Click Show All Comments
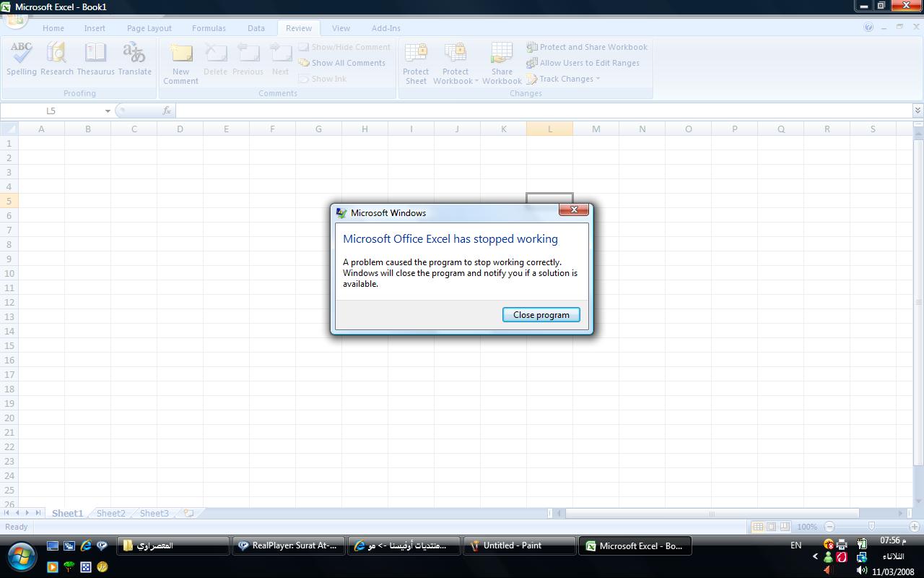Image resolution: width=924 pixels, height=578 pixels. [342, 63]
